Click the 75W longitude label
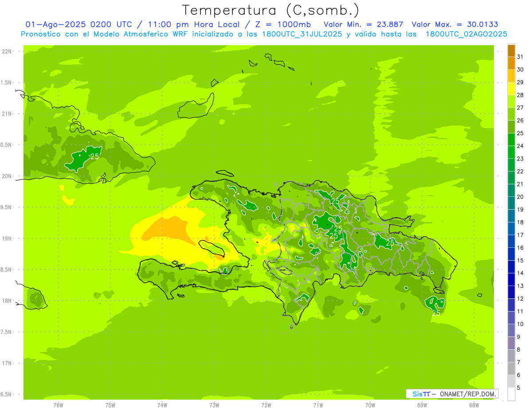This screenshot has height=411, width=532. tap(110, 405)
